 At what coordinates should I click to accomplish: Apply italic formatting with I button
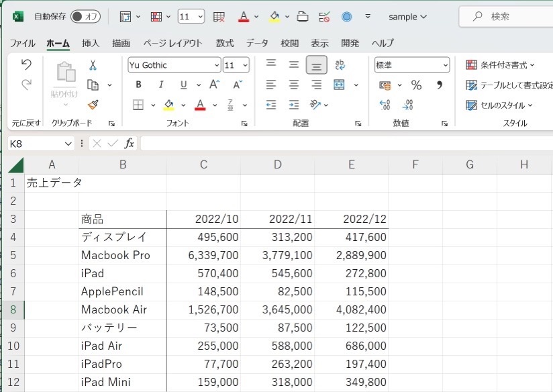pyautogui.click(x=161, y=85)
